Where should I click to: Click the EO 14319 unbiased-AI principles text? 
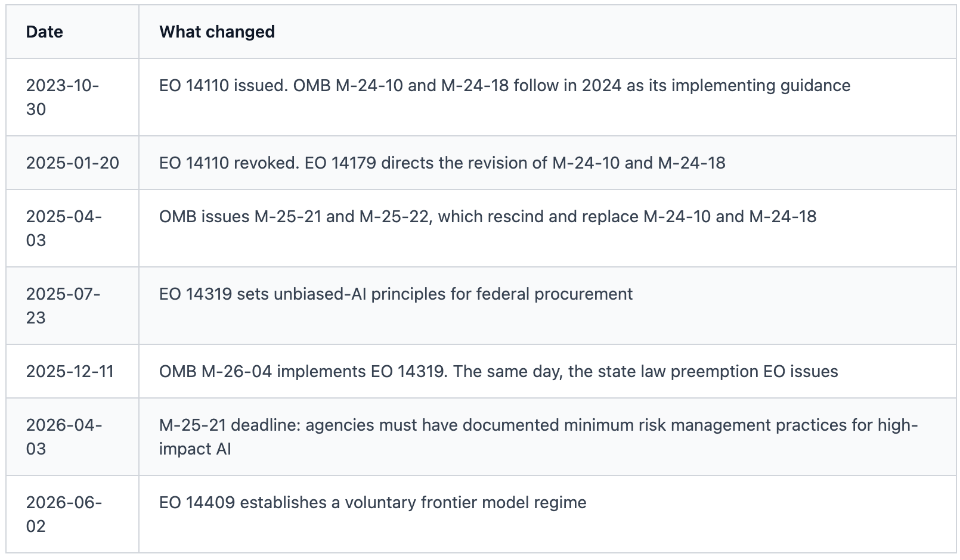(395, 294)
